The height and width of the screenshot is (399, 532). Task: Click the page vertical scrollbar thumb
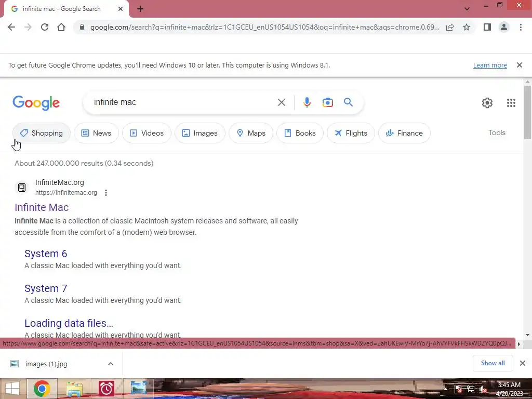click(x=527, y=112)
